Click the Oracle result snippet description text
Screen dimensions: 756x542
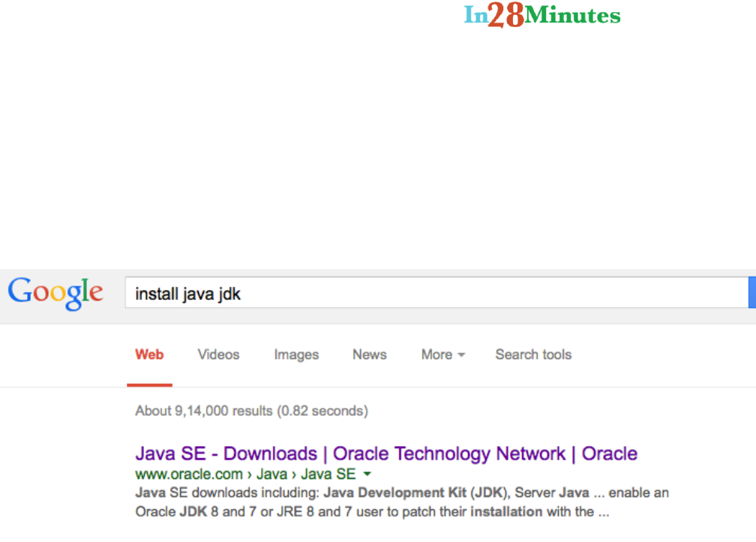tap(402, 502)
